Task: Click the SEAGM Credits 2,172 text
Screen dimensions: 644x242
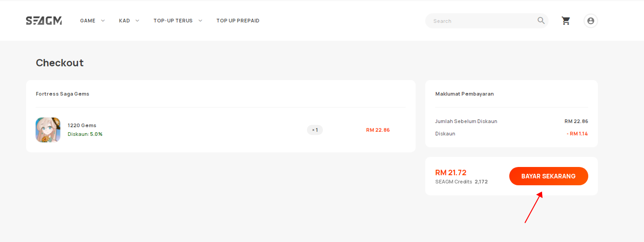Action: (461, 182)
